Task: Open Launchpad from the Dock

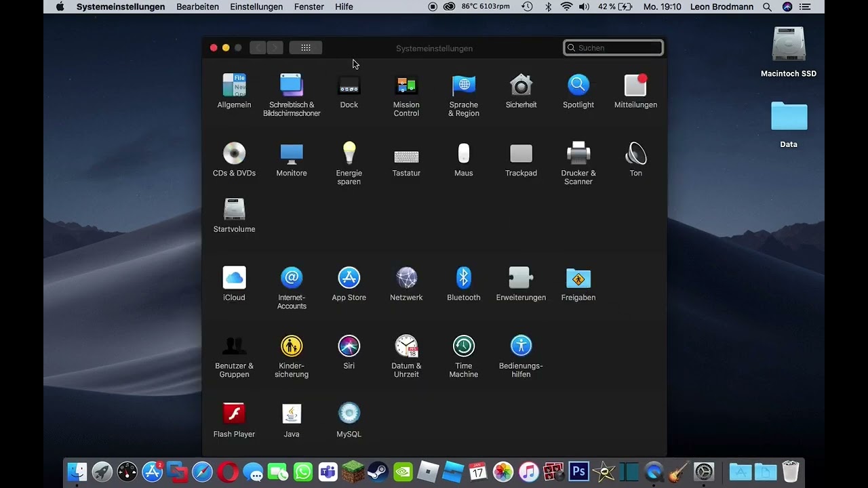Action: (x=102, y=472)
